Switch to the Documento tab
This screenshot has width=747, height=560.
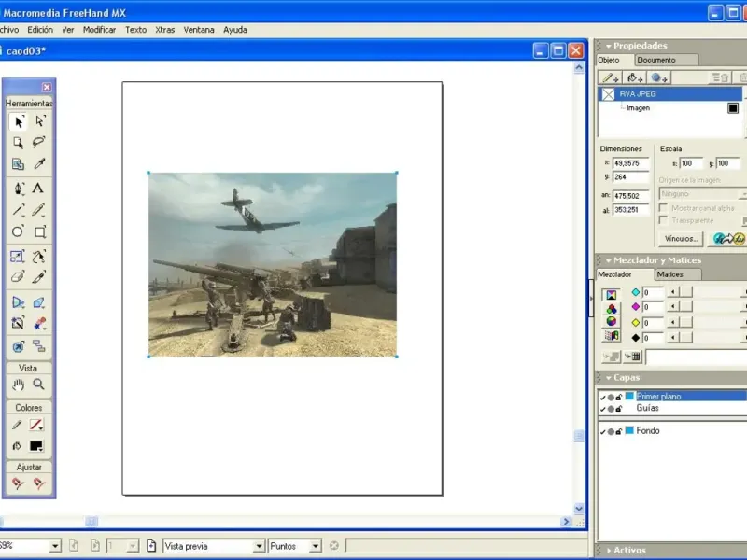coord(655,60)
